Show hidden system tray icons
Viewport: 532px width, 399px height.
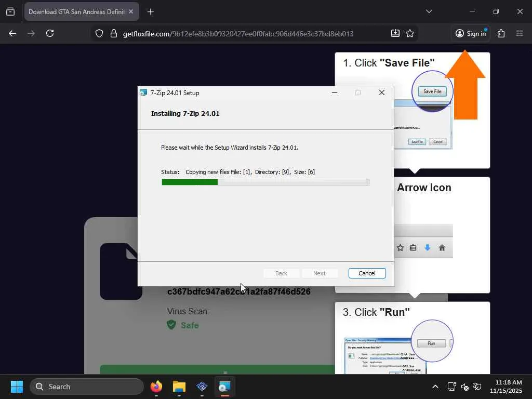pyautogui.click(x=435, y=387)
